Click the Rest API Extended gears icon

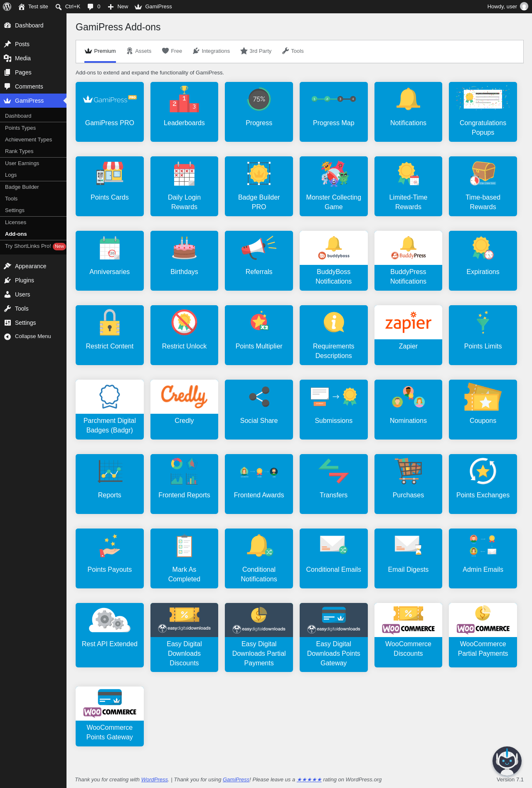pyautogui.click(x=110, y=620)
